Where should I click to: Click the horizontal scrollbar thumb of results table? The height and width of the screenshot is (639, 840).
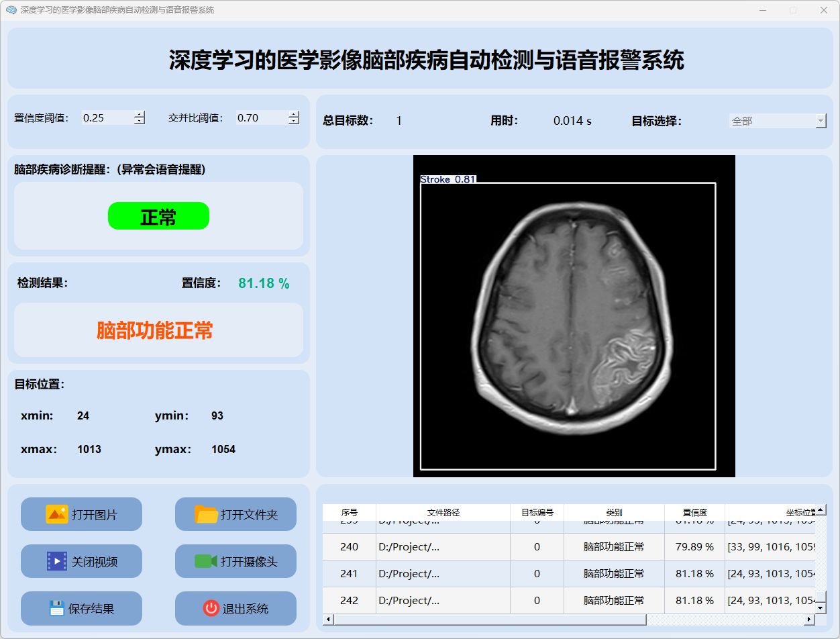pyautogui.click(x=490, y=620)
